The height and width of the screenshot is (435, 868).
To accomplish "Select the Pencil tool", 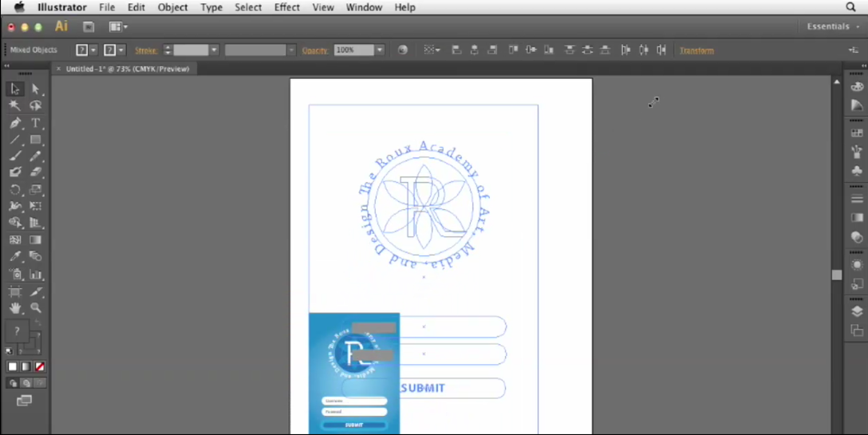I will point(35,156).
